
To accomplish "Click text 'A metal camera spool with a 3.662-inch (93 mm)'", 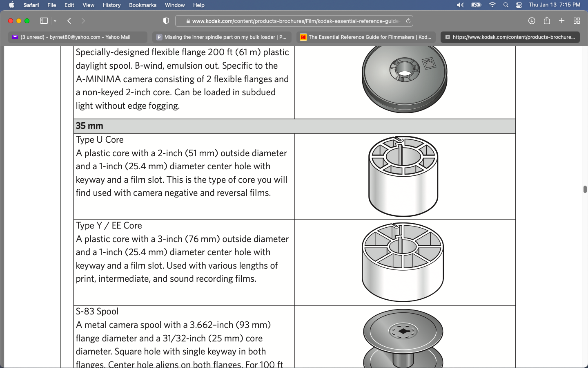I will tap(174, 325).
